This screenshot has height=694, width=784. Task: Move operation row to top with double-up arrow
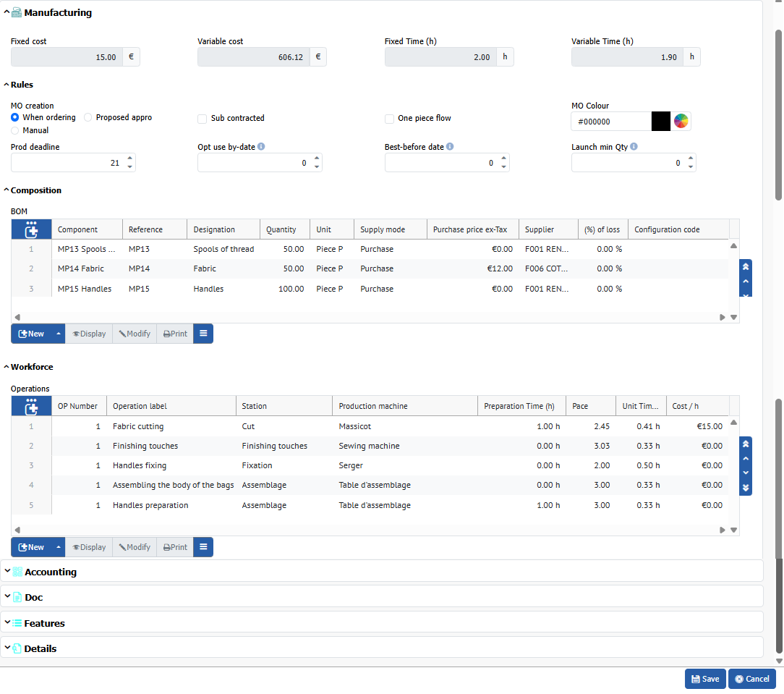tap(746, 444)
